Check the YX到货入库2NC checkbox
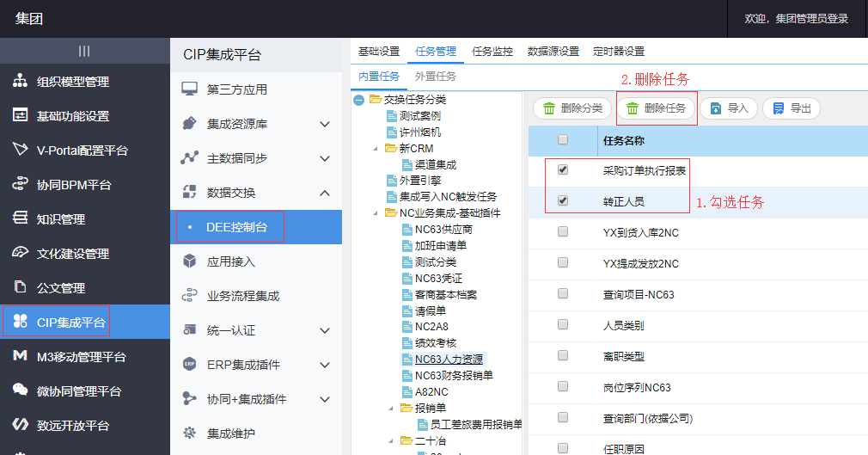The image size is (868, 455). 563,231
